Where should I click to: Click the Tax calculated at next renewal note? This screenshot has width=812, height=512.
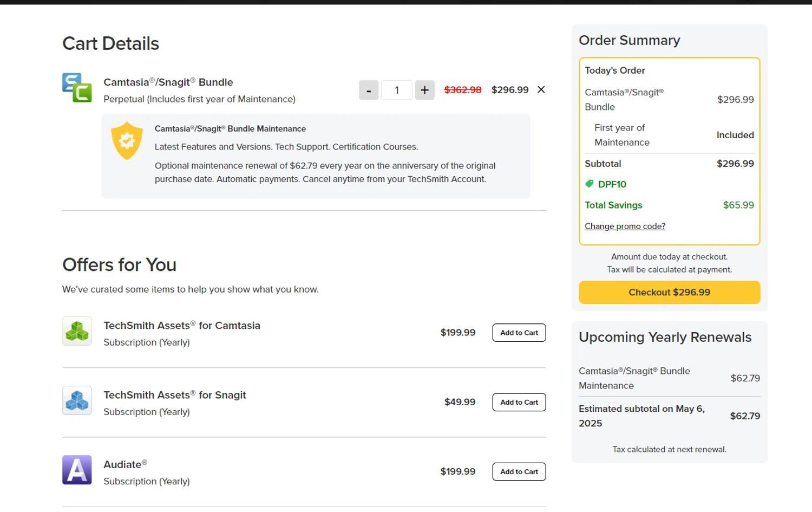[x=670, y=449]
